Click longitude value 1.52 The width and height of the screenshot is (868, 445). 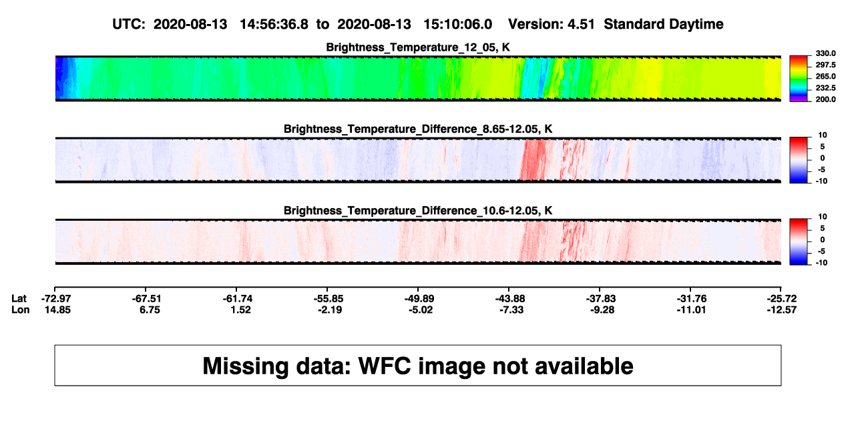click(x=240, y=310)
